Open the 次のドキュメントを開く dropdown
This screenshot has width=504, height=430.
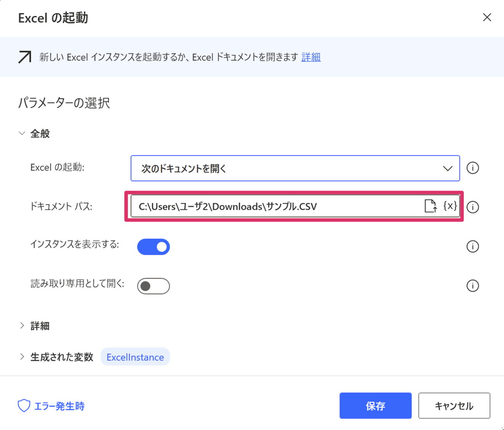[295, 168]
